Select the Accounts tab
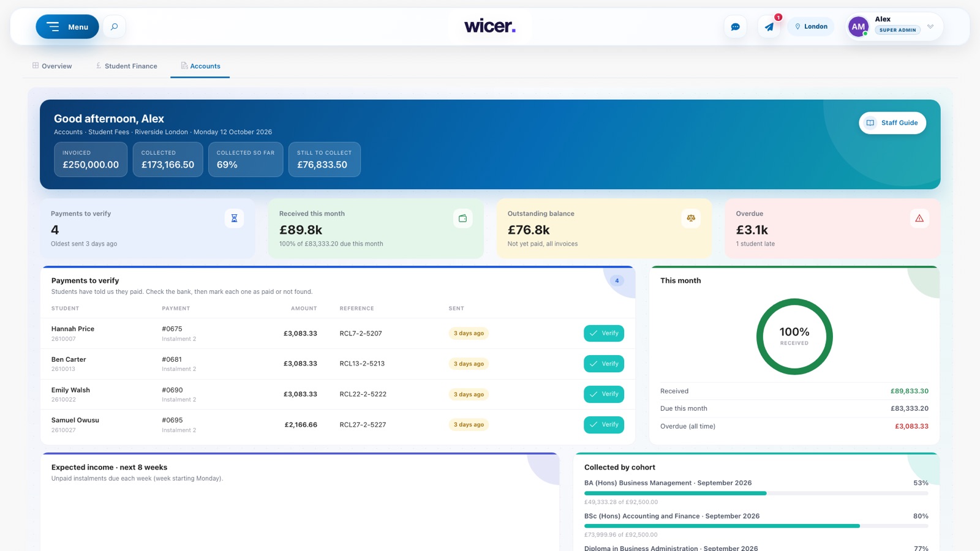The image size is (980, 551). click(x=200, y=66)
